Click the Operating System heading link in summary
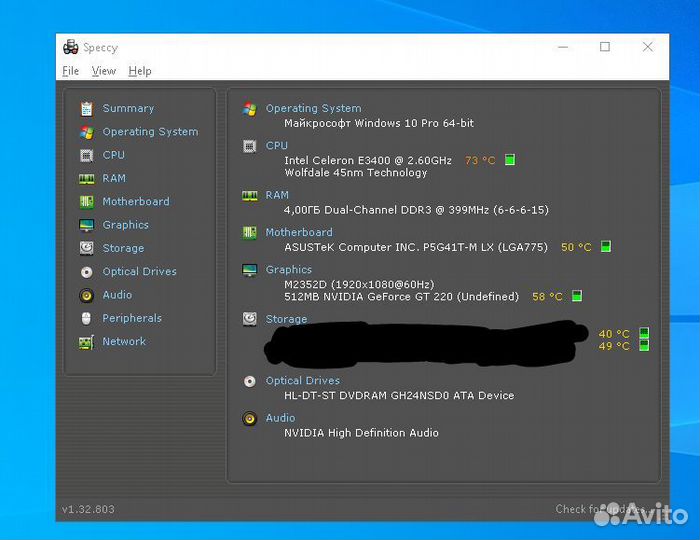 click(313, 108)
